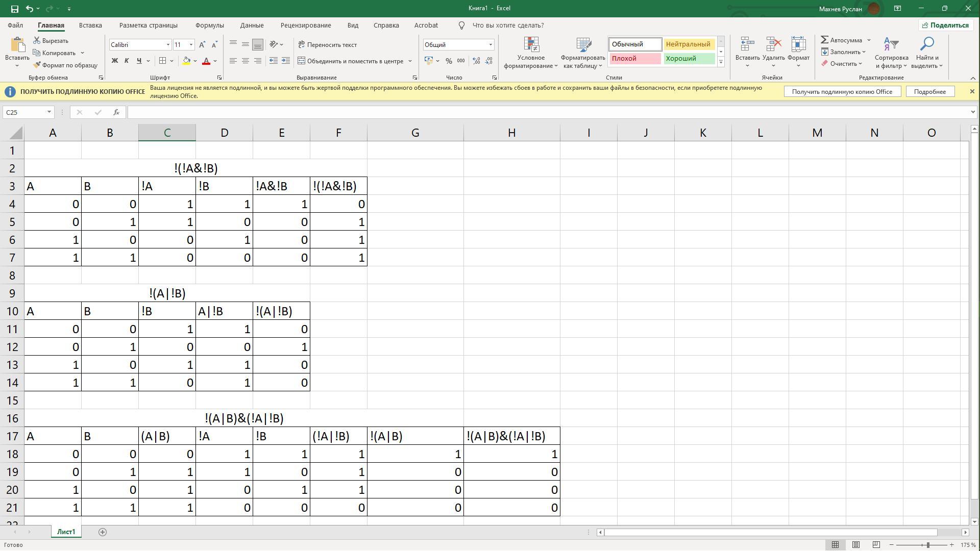
Task: Apply the yellow fill color bucket
Action: [x=187, y=61]
